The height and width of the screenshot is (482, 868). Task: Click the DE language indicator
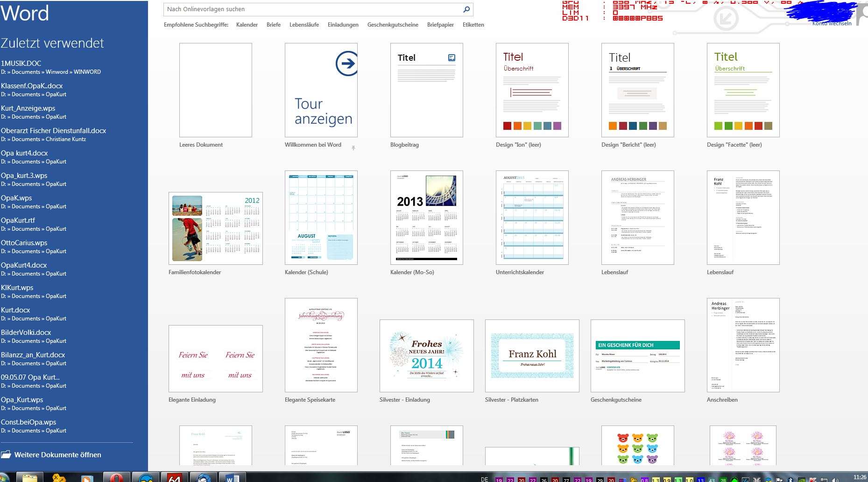[485, 479]
